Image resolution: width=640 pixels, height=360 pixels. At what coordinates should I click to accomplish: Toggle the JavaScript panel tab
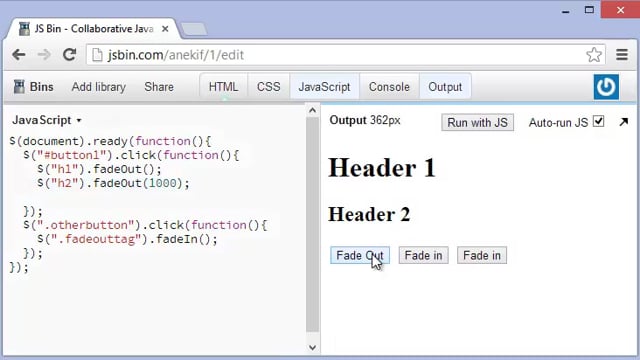[x=324, y=87]
